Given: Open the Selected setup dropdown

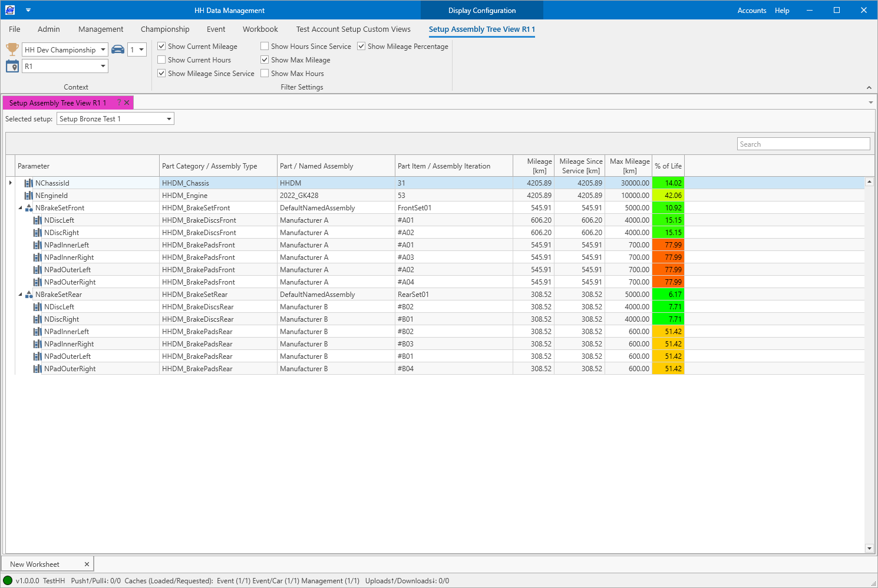Looking at the screenshot, I should 169,119.
